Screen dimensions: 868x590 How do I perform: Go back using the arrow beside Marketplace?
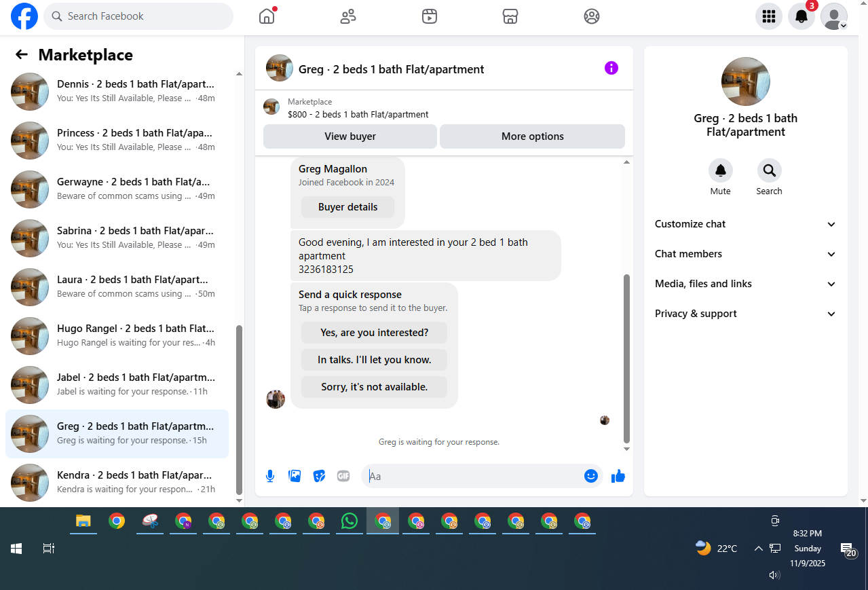click(22, 55)
